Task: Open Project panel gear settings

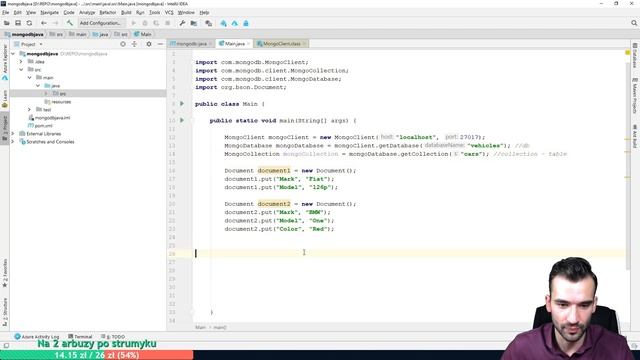Action: (149, 44)
